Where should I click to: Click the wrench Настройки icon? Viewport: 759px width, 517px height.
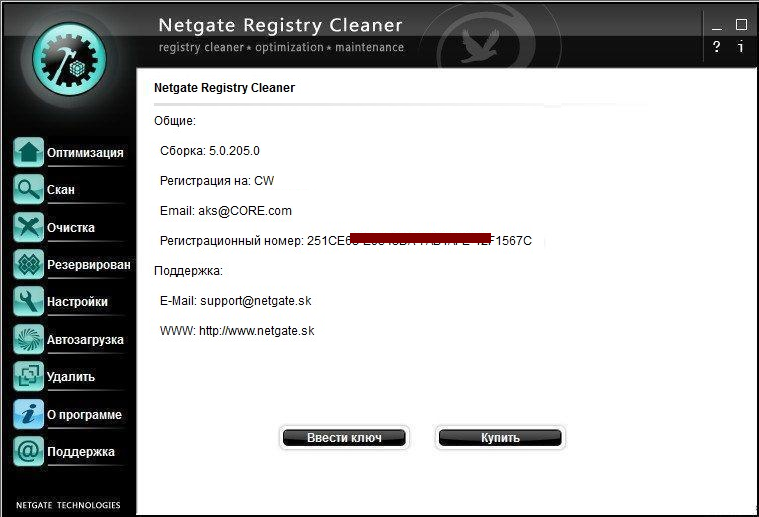point(28,301)
